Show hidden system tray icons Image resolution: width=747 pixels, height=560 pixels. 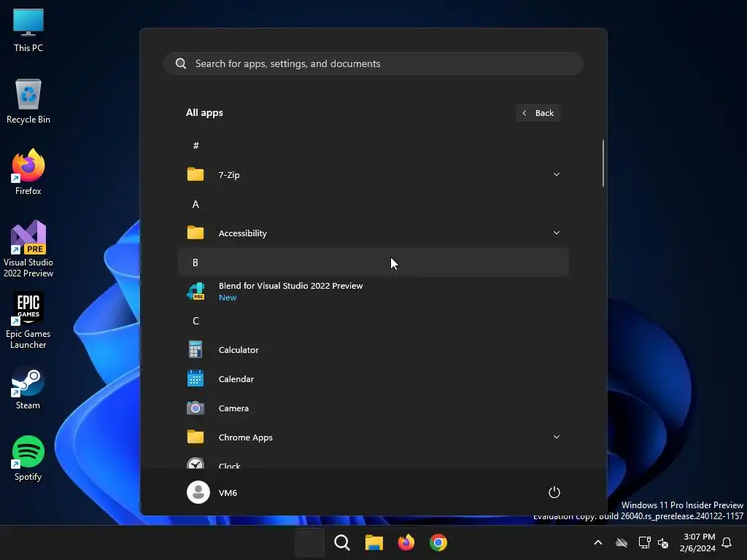(x=598, y=542)
